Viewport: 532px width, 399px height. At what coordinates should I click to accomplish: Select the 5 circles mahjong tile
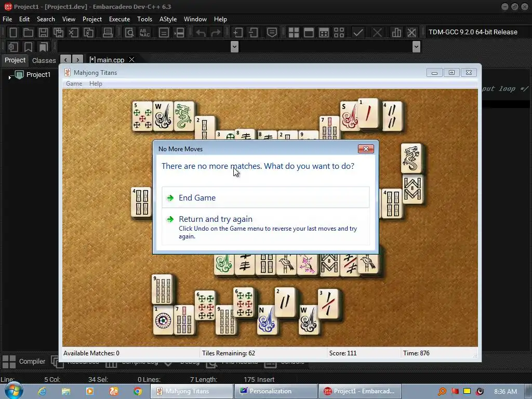142,116
